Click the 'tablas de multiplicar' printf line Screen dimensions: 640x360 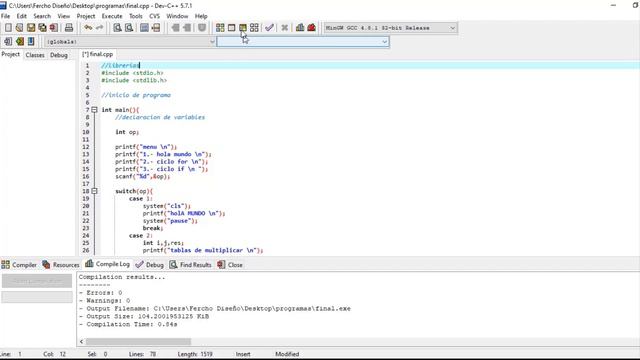(x=203, y=250)
